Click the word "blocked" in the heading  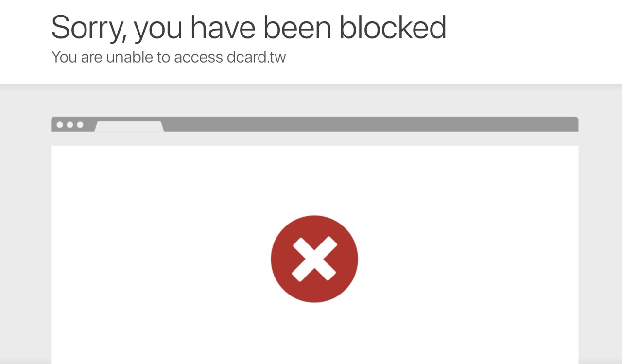[x=393, y=27]
